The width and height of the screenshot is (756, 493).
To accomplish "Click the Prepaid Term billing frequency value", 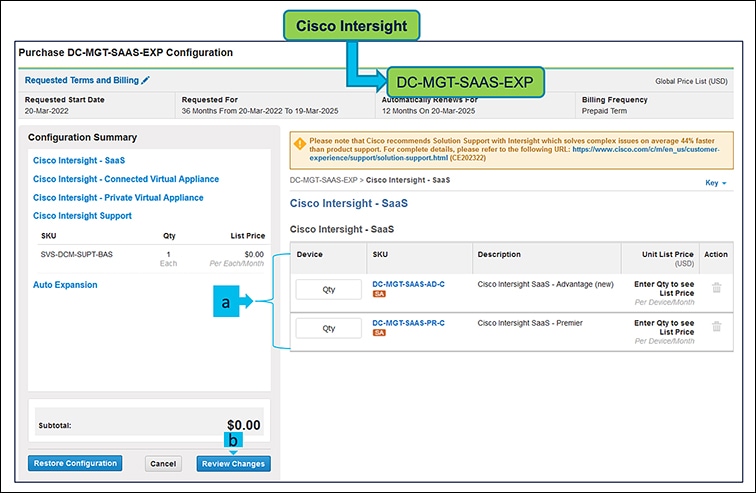I will tap(604, 111).
